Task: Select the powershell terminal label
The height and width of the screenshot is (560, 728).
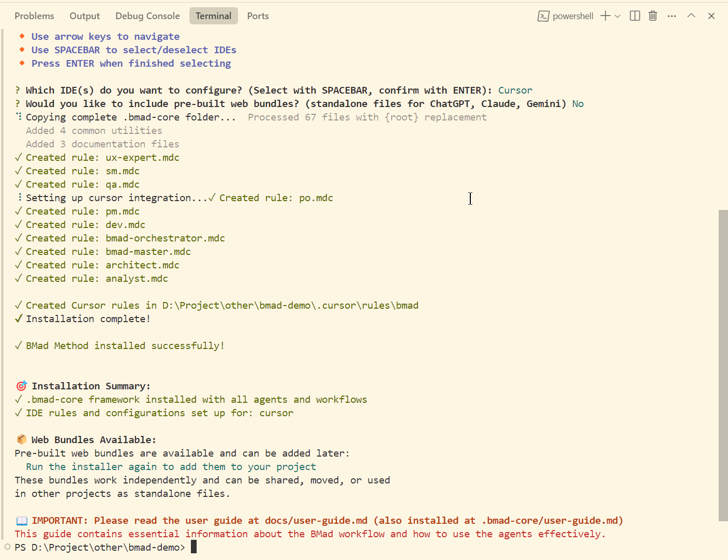Action: coord(573,16)
